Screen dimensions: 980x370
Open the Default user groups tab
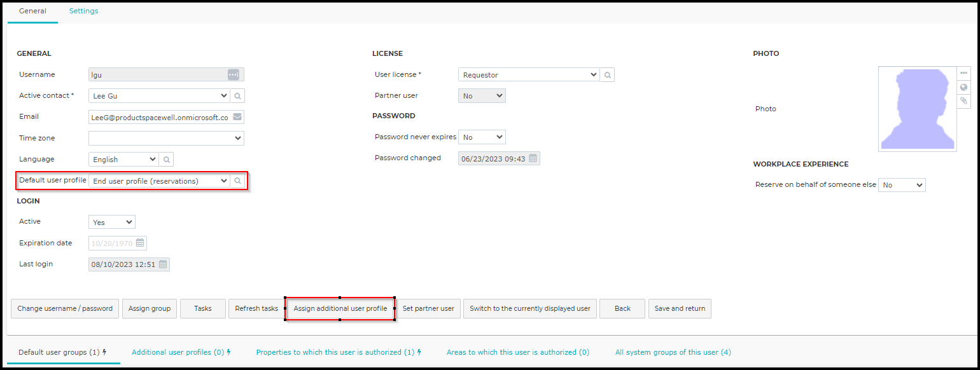pos(63,352)
